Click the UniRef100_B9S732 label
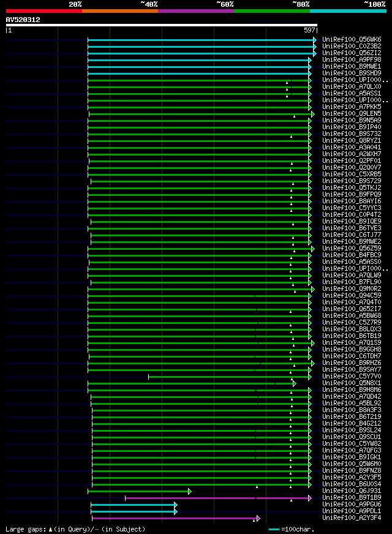The width and height of the screenshot is (392, 534). pyautogui.click(x=352, y=134)
